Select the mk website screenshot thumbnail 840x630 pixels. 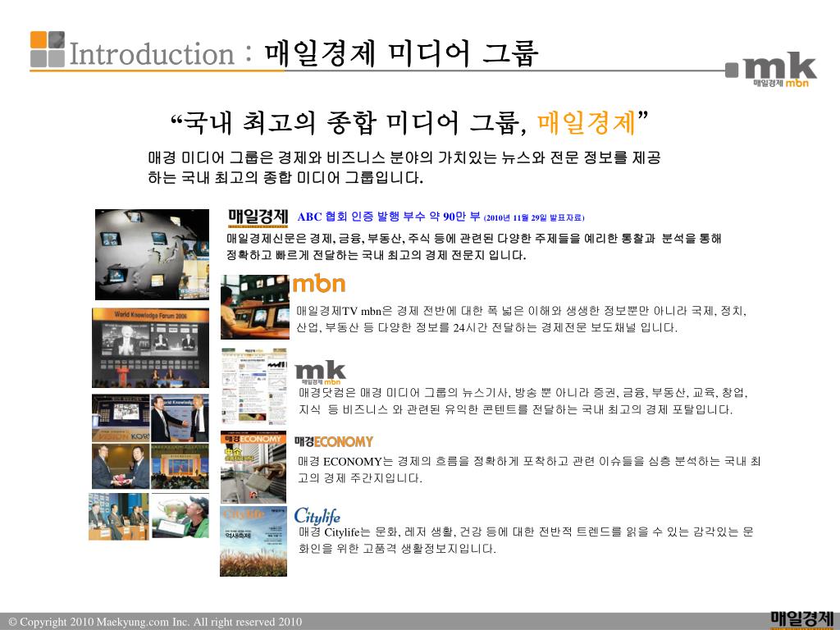(254, 386)
